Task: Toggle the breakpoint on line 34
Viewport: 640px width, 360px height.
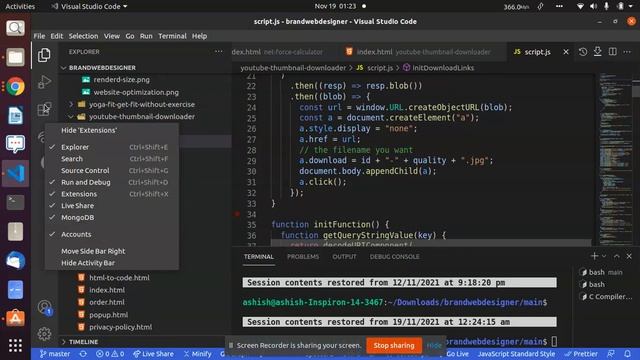Action: (x=237, y=214)
